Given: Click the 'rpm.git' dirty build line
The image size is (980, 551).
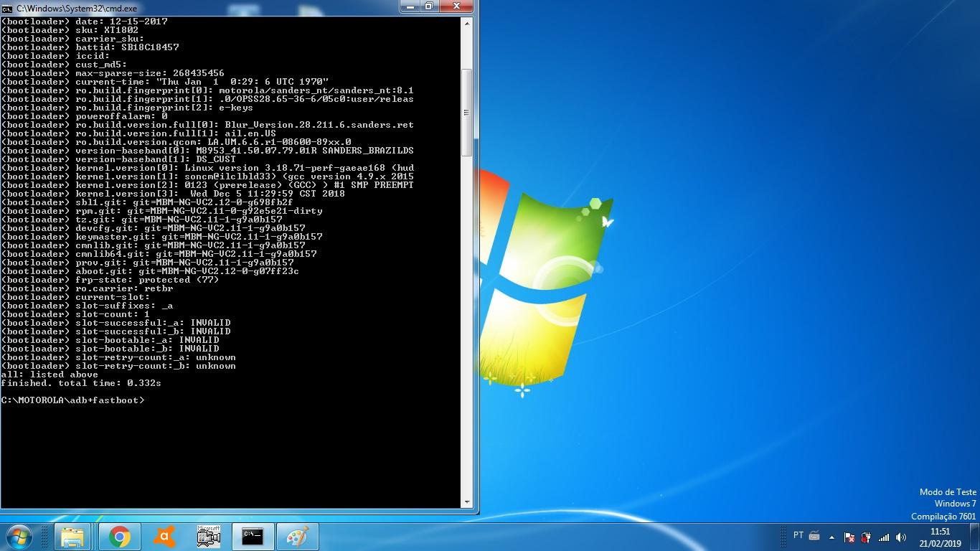Looking at the screenshot, I should click(x=161, y=211).
